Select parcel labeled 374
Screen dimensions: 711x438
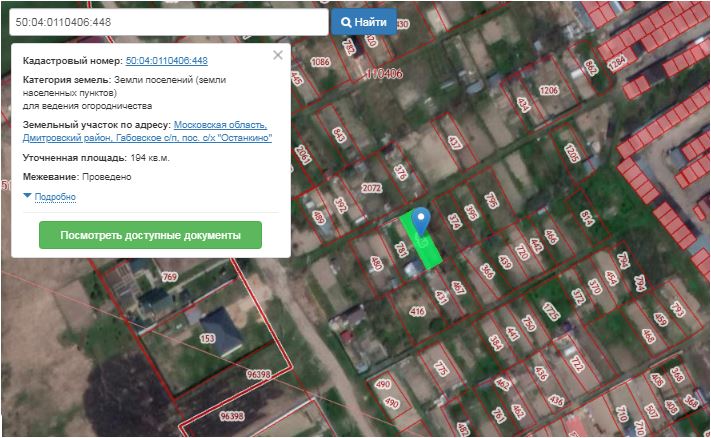454,221
